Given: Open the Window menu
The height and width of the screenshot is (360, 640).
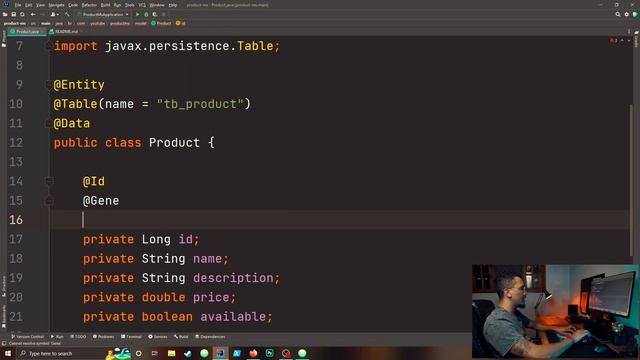Looking at the screenshot, I should [157, 5].
